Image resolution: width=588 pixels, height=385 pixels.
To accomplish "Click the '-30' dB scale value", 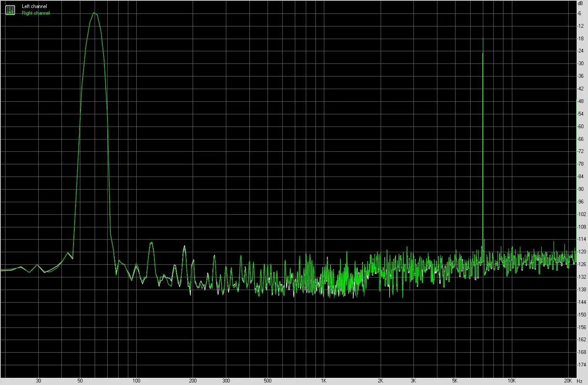I will [x=580, y=63].
